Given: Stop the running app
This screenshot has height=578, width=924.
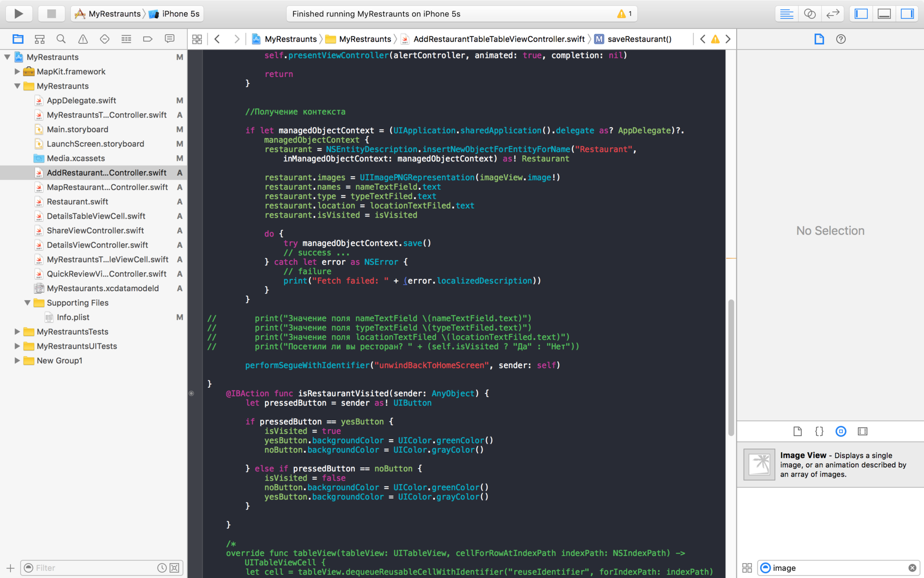Looking at the screenshot, I should (51, 13).
